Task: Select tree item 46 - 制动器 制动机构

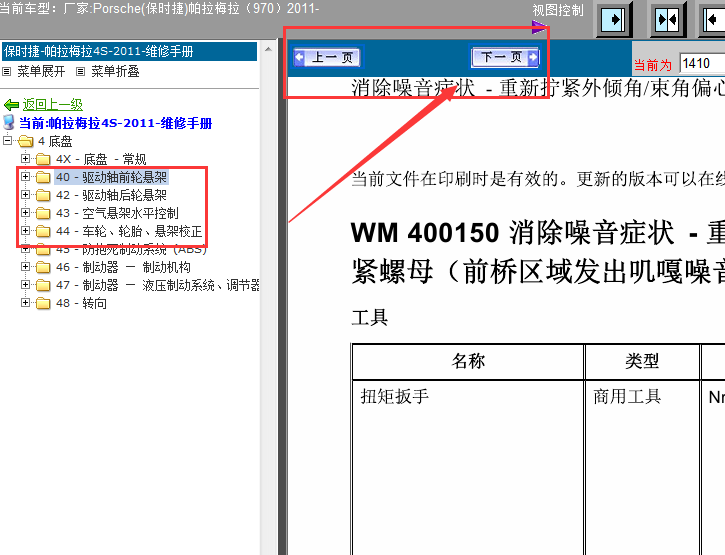Action: click(123, 267)
